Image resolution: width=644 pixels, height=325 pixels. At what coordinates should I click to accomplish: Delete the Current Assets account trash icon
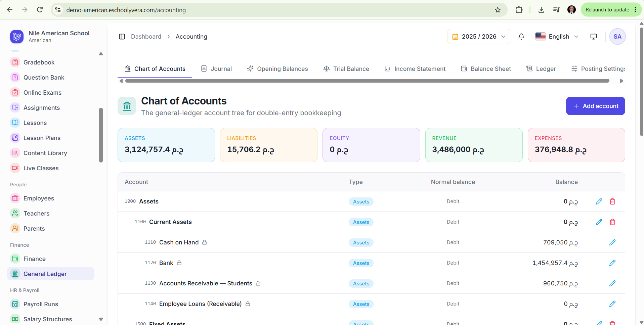point(612,222)
